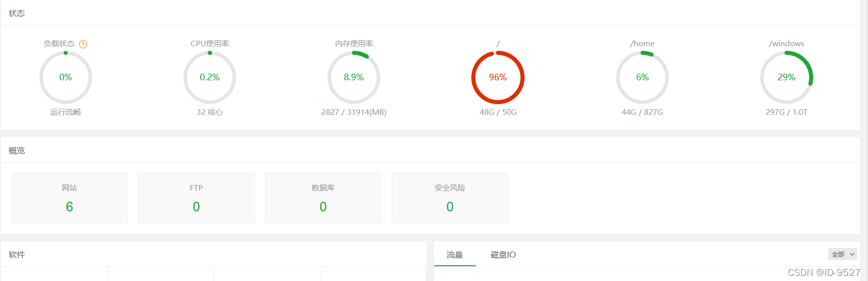The image size is (868, 281).
Task: Click the /windows mount label
Action: coord(786,44)
